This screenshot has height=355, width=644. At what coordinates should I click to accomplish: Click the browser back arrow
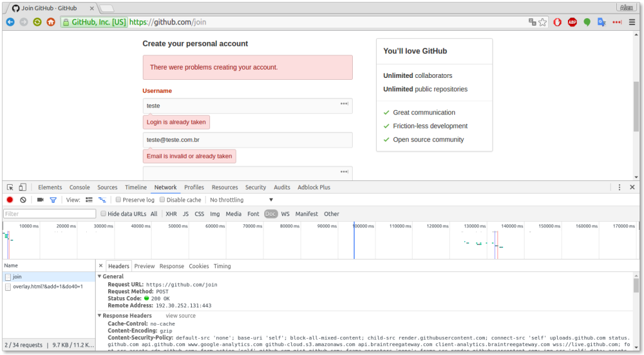[x=10, y=22]
